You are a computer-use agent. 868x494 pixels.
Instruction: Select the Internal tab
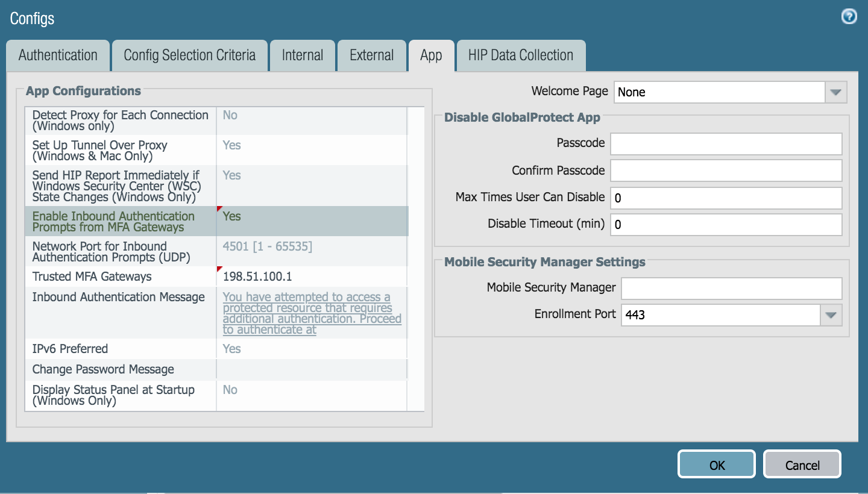click(x=303, y=55)
